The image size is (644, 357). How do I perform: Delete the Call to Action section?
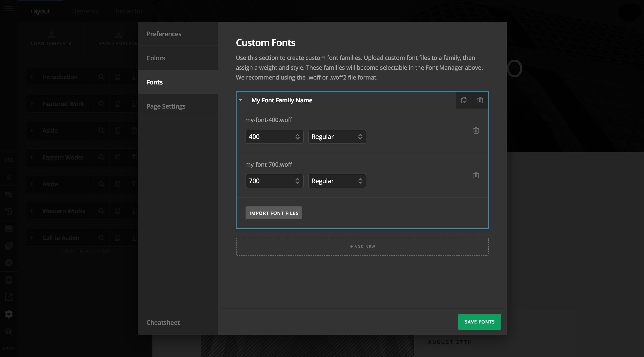(x=134, y=237)
